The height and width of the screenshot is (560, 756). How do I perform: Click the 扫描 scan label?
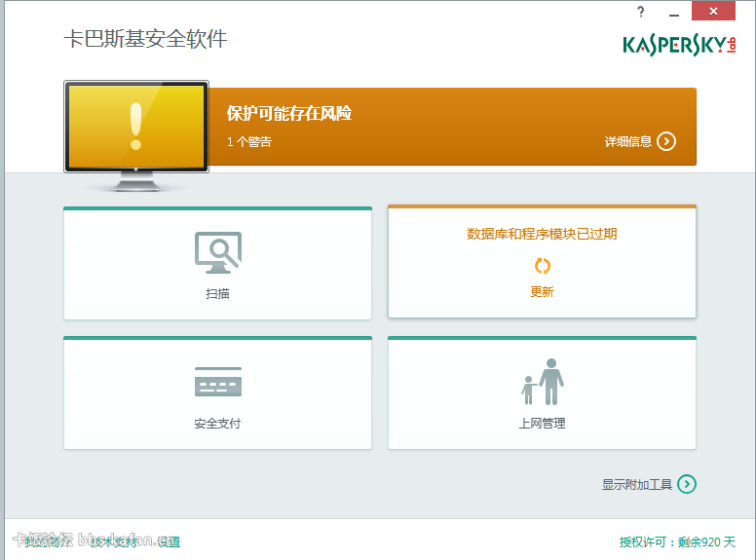217,294
